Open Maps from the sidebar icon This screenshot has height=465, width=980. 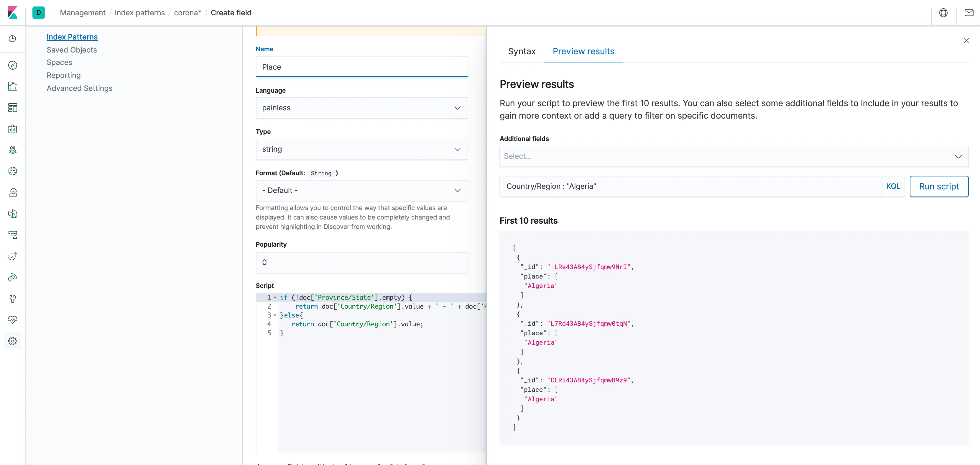click(x=13, y=150)
